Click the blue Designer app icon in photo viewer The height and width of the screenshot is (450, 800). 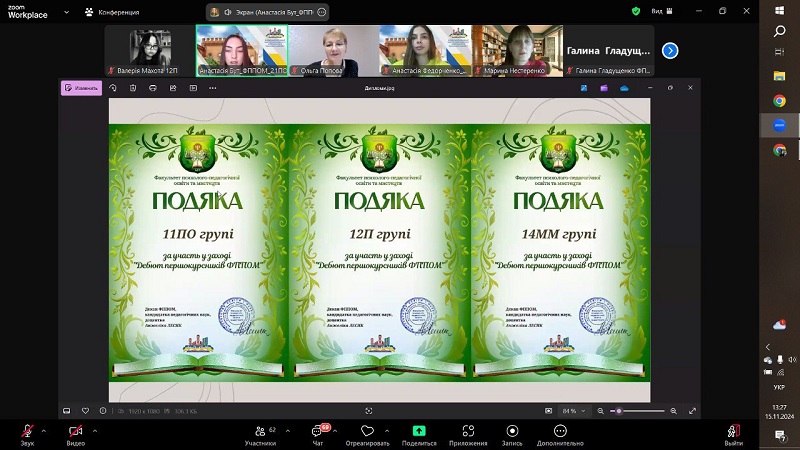click(584, 88)
